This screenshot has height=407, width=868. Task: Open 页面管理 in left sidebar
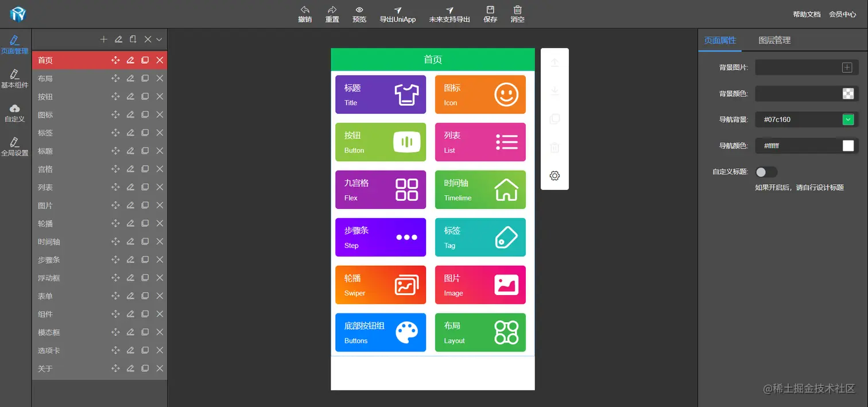[x=15, y=44]
